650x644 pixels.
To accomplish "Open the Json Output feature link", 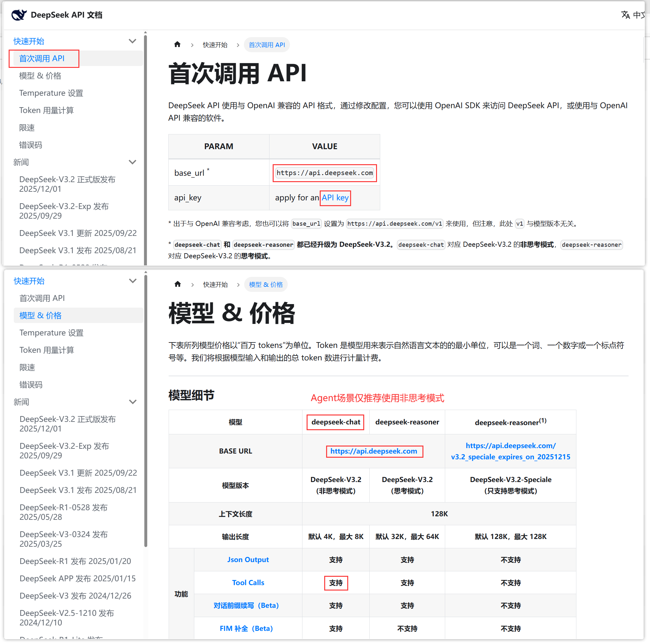I will point(248,559).
